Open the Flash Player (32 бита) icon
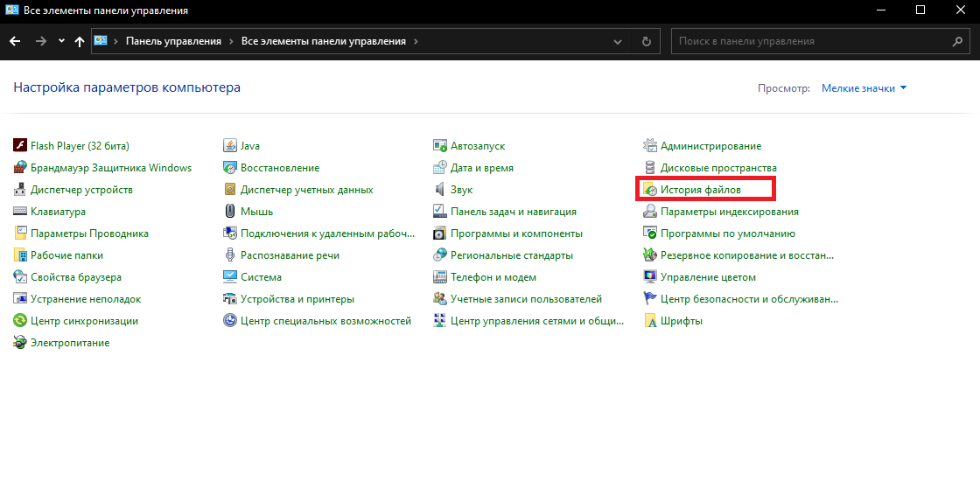Viewport: 980px width, 481px height. [20, 145]
